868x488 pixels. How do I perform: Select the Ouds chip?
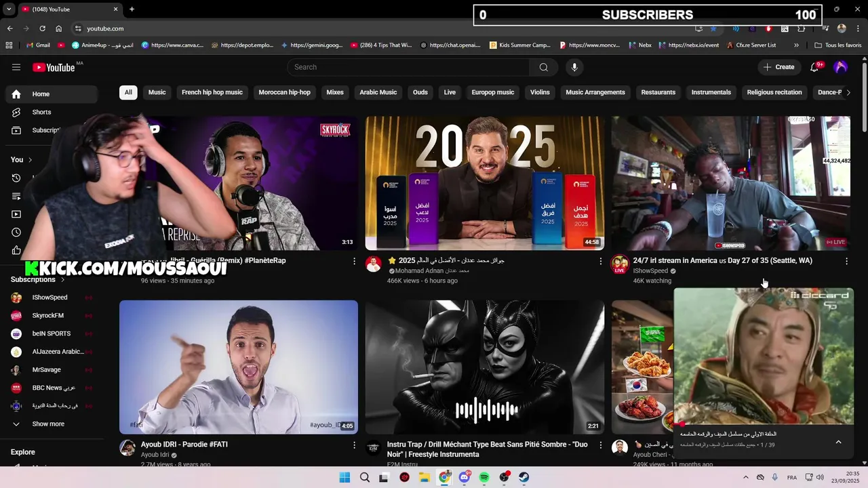420,92
